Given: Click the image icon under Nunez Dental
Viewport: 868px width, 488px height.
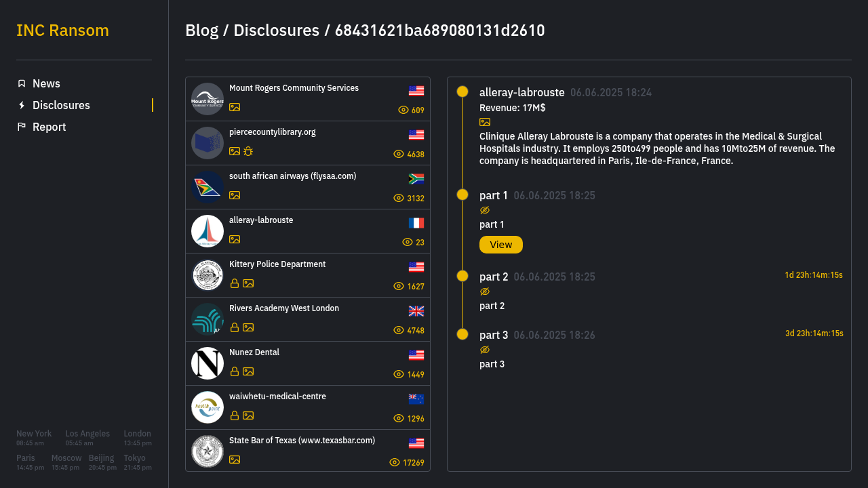Looking at the screenshot, I should tap(248, 371).
